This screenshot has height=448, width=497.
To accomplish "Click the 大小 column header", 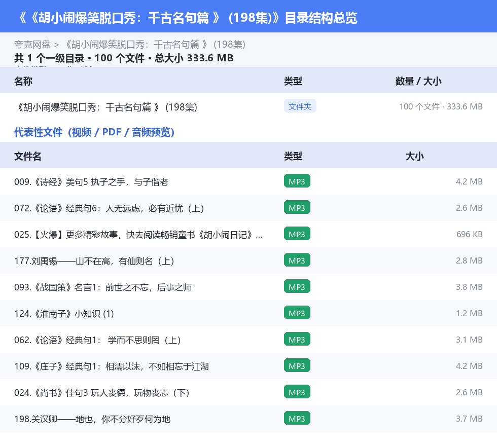I will (414, 156).
